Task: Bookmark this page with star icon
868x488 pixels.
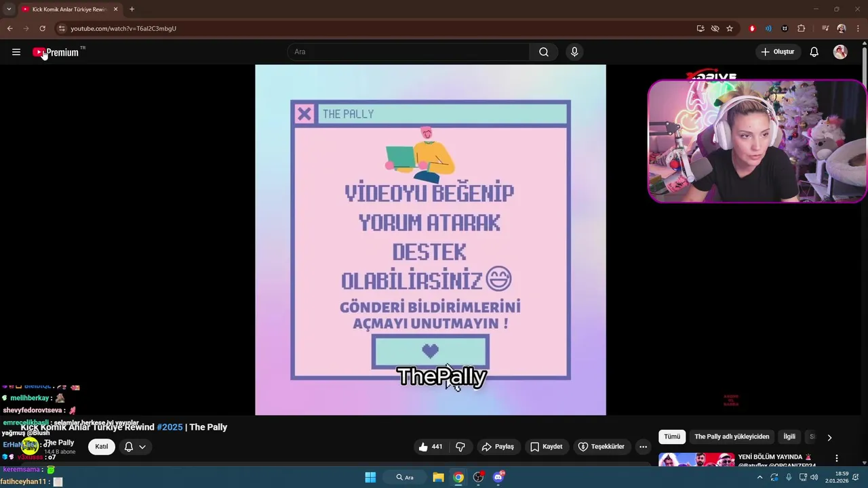Action: 730,28
